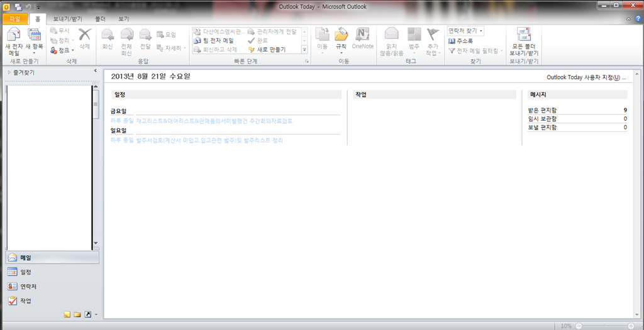Click the shortcuts arrow icon

pos(87,314)
